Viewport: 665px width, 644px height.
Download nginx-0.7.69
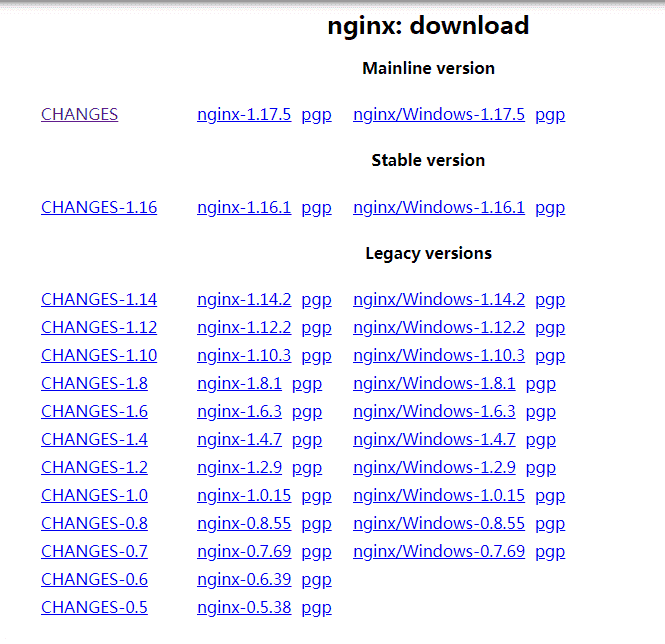pos(244,552)
